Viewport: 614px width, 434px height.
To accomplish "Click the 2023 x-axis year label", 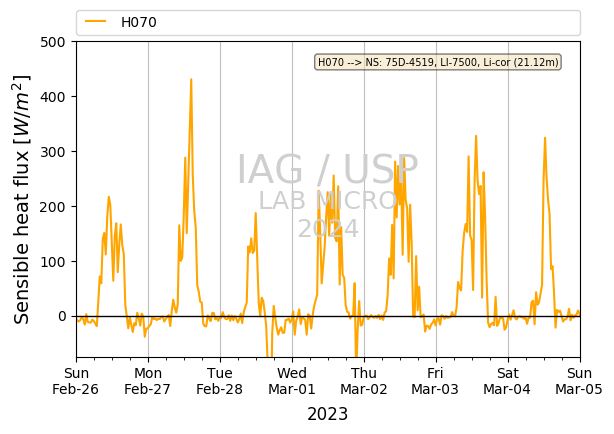I will pyautogui.click(x=327, y=414).
